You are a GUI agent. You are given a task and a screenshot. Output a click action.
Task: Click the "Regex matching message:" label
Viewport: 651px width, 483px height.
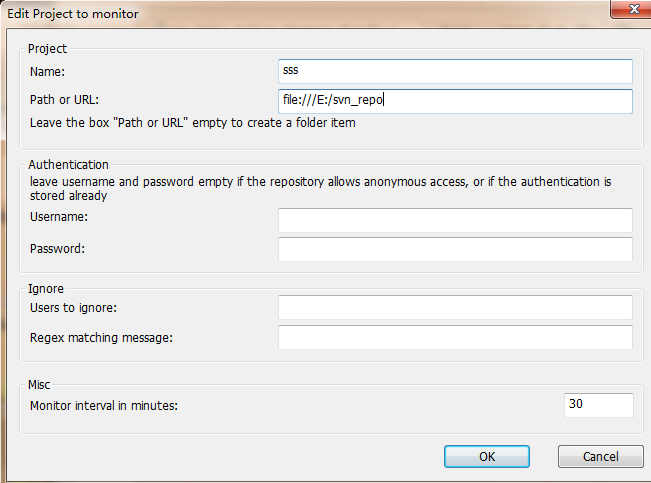point(102,337)
